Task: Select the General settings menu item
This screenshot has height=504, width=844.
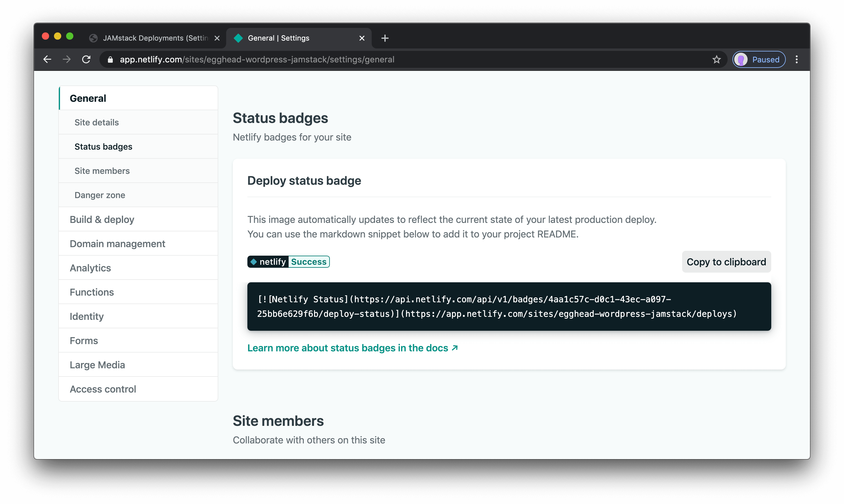Action: (88, 98)
